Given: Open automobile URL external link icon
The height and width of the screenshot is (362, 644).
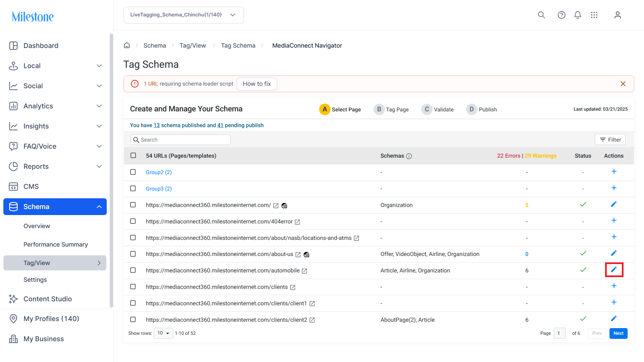Looking at the screenshot, I should (304, 271).
